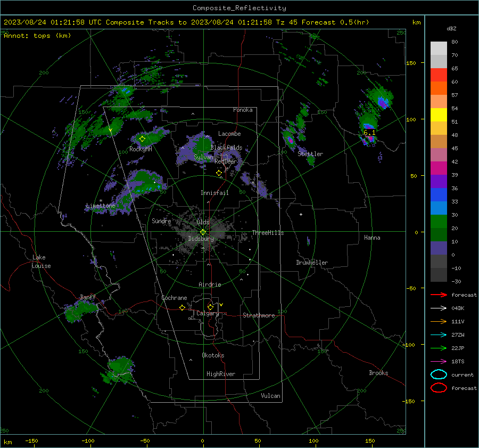Click the Hanna label
Viewport: 479px width, 448px height.
click(372, 238)
